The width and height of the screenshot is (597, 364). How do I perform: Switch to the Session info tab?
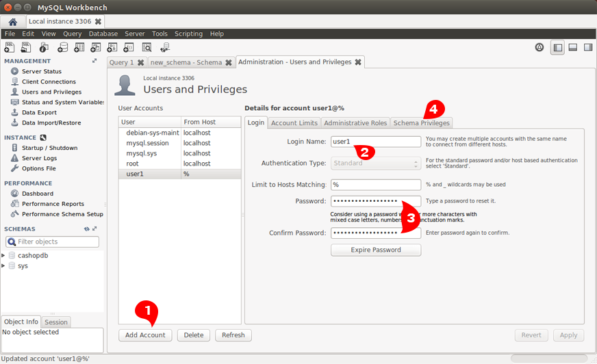[x=56, y=322]
